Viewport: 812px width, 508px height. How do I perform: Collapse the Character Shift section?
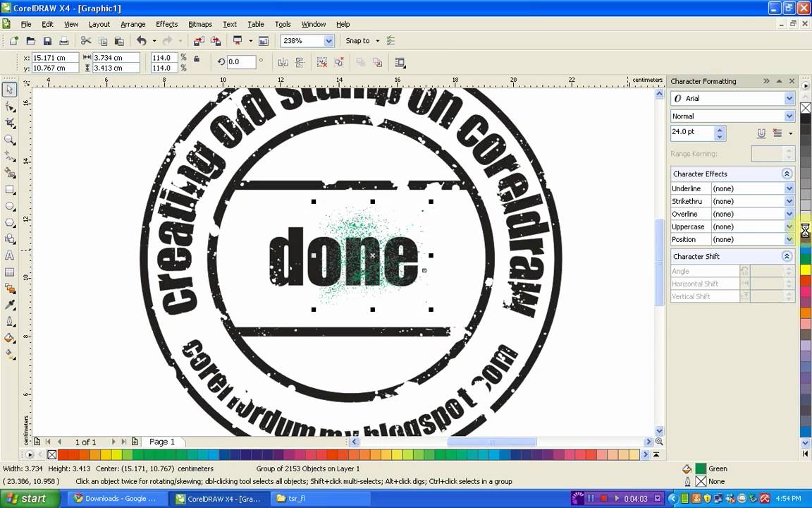[787, 256]
